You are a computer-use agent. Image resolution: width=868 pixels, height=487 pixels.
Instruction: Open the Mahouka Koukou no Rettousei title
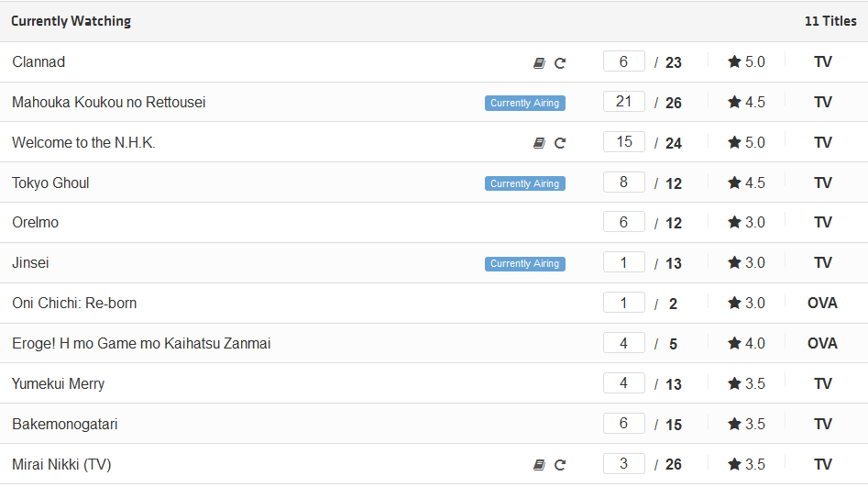(x=108, y=103)
